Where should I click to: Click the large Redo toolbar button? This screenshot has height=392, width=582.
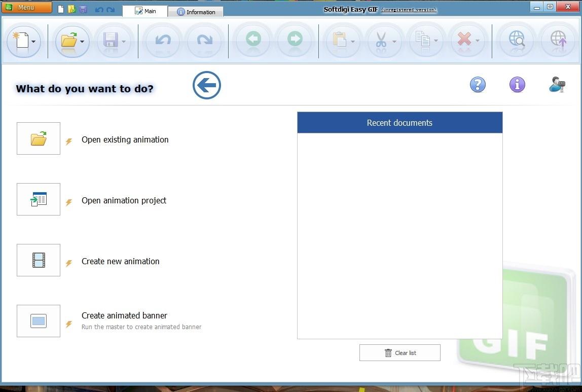point(205,40)
